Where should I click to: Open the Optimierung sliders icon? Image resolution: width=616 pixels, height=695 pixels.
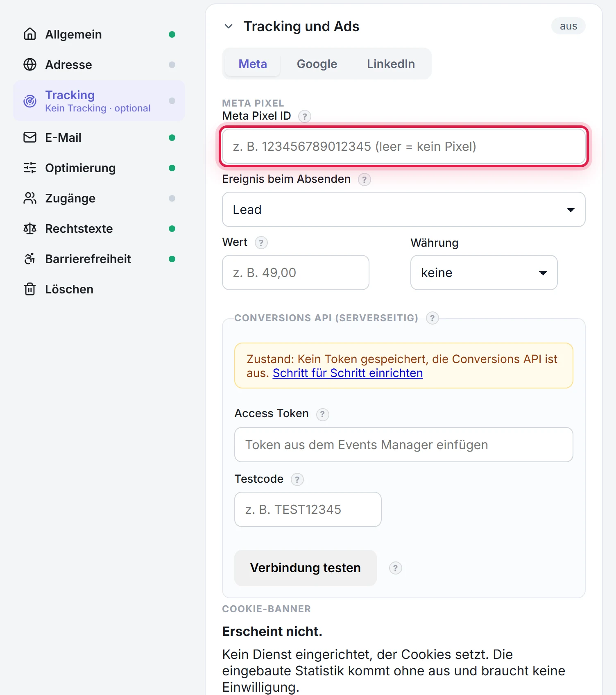(30, 168)
